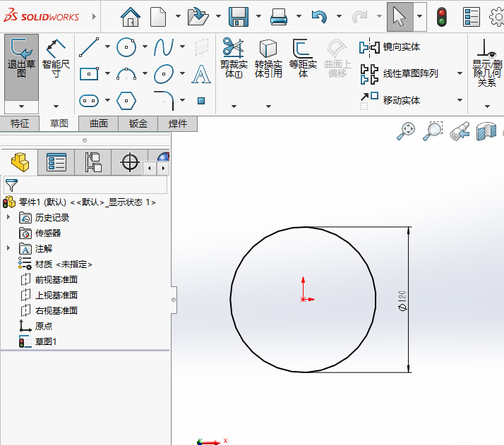Viewport: 504px width, 445px height.
Task: Choose the Polygon sketch tool
Action: (126, 100)
